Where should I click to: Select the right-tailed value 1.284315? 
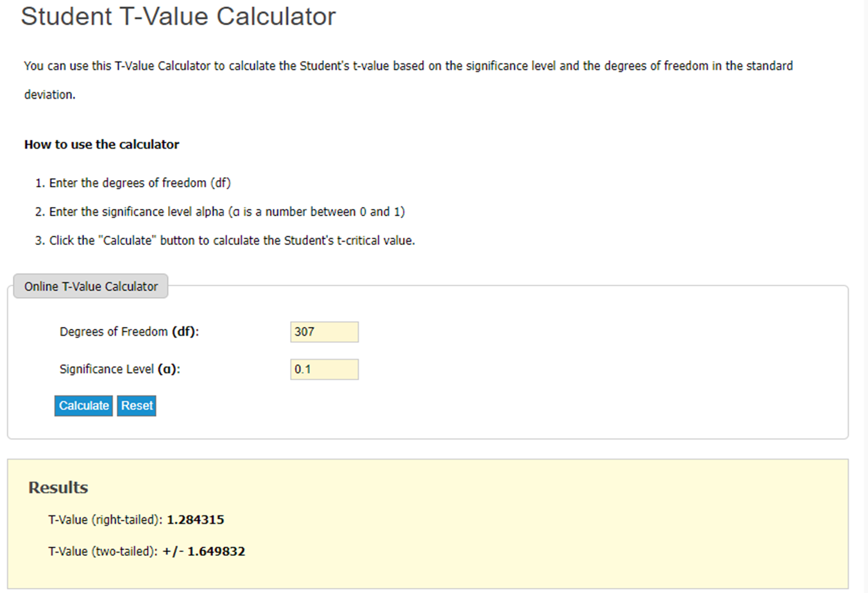click(196, 519)
